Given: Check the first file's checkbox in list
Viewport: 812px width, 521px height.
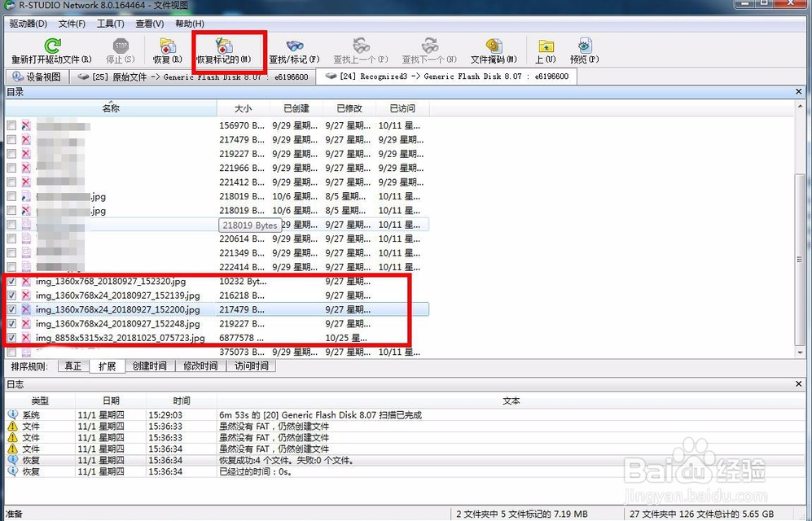Looking at the screenshot, I should click(11, 126).
